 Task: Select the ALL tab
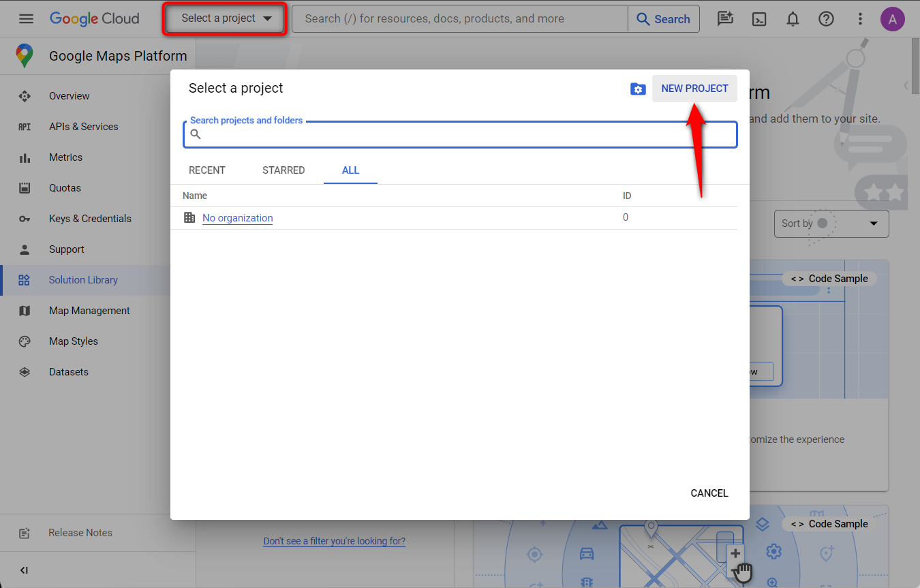pos(350,170)
